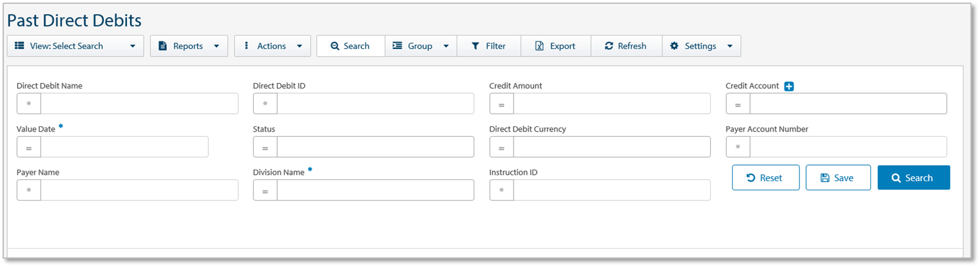Click the equals operator icon for Value Date
The width and height of the screenshot is (980, 267).
(x=29, y=147)
